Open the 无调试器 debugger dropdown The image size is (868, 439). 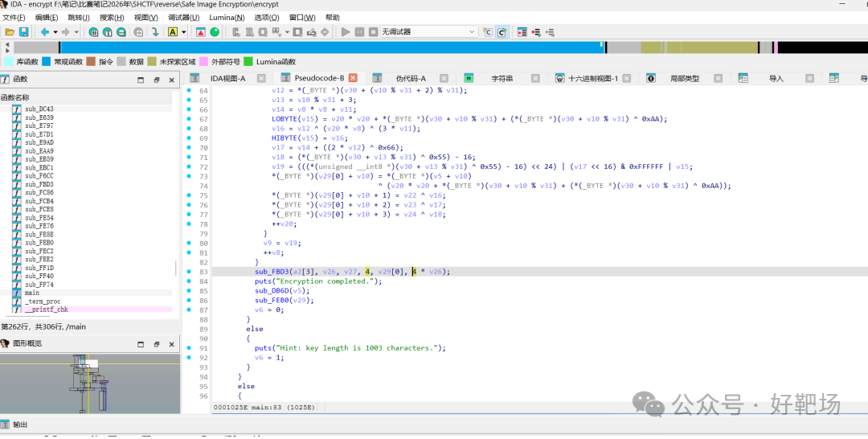(x=428, y=32)
